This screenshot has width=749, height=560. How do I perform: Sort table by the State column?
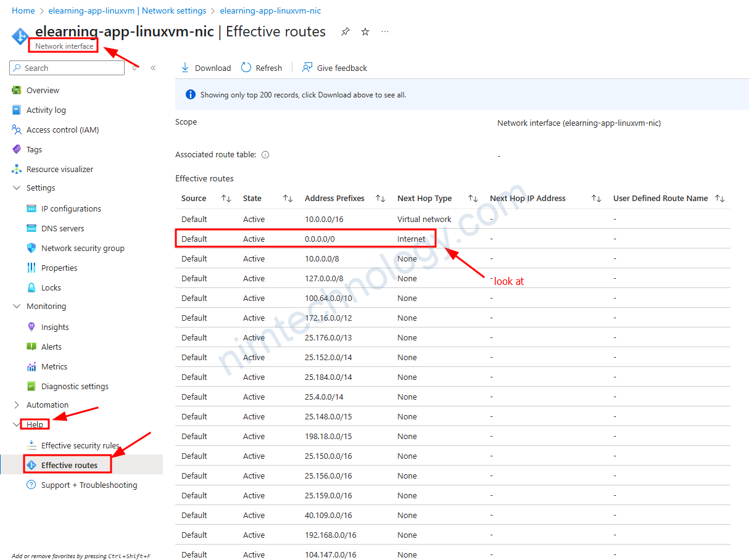pyautogui.click(x=288, y=199)
